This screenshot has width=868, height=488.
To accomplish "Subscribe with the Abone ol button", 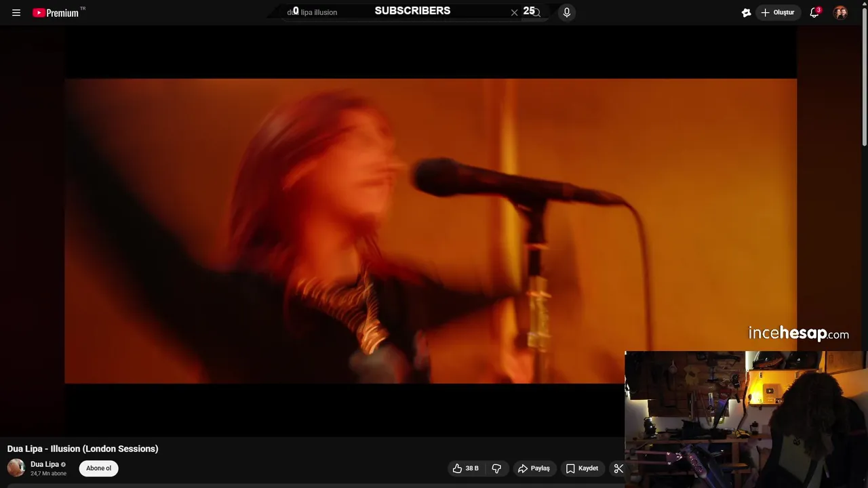I will click(x=98, y=468).
